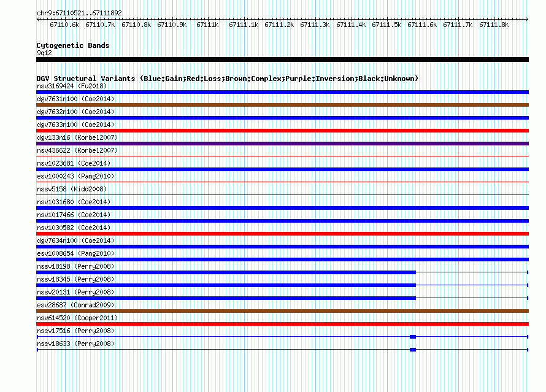Click the nsv1031680 (Coe2014) label

pyautogui.click(x=74, y=202)
